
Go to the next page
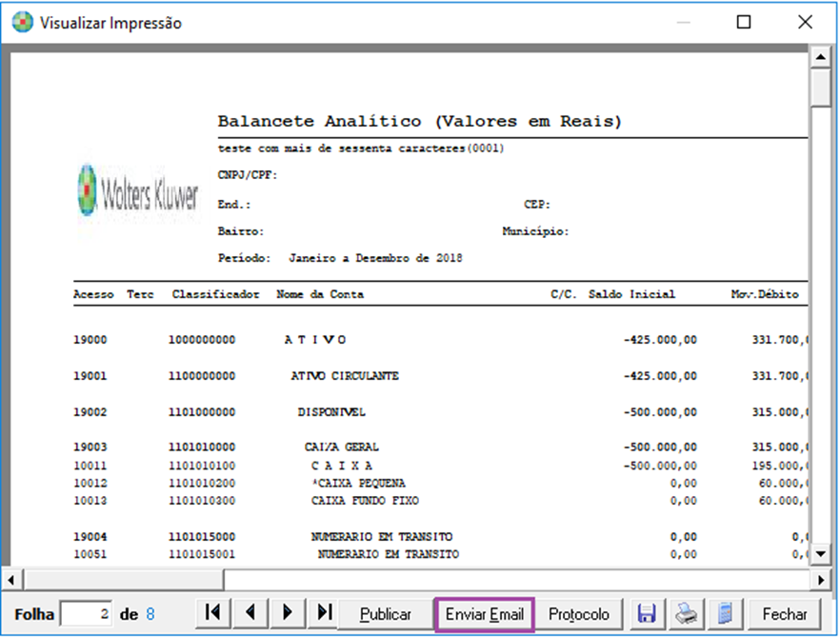(x=288, y=613)
